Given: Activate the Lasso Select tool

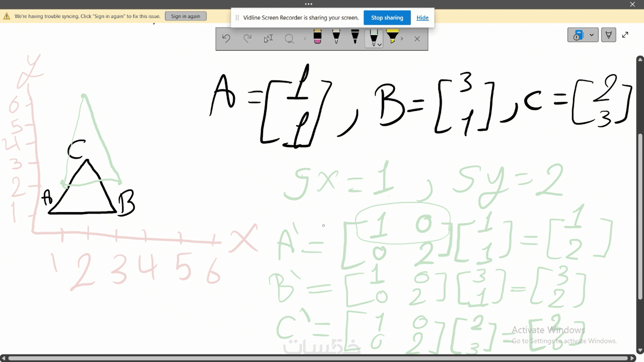Looking at the screenshot, I should tap(289, 39).
